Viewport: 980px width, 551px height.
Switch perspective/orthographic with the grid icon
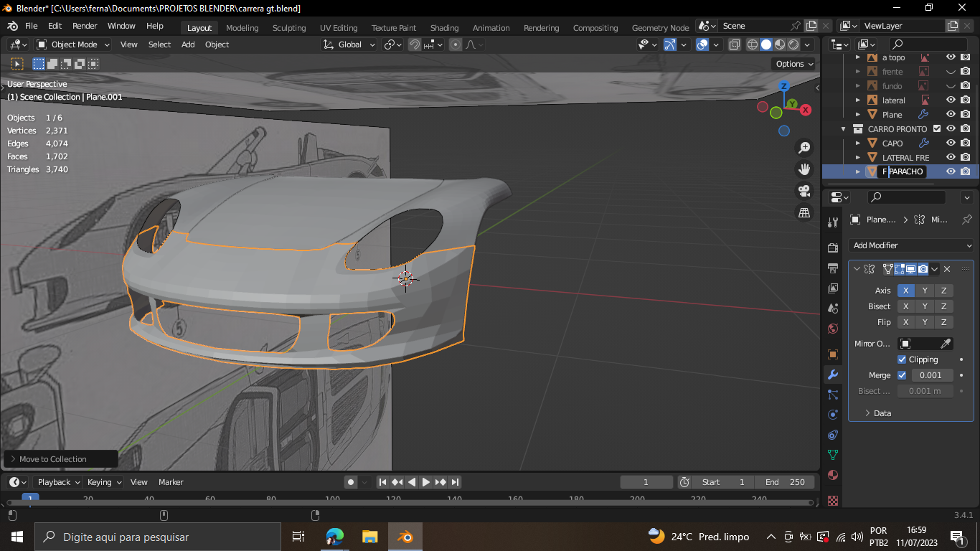tap(804, 212)
